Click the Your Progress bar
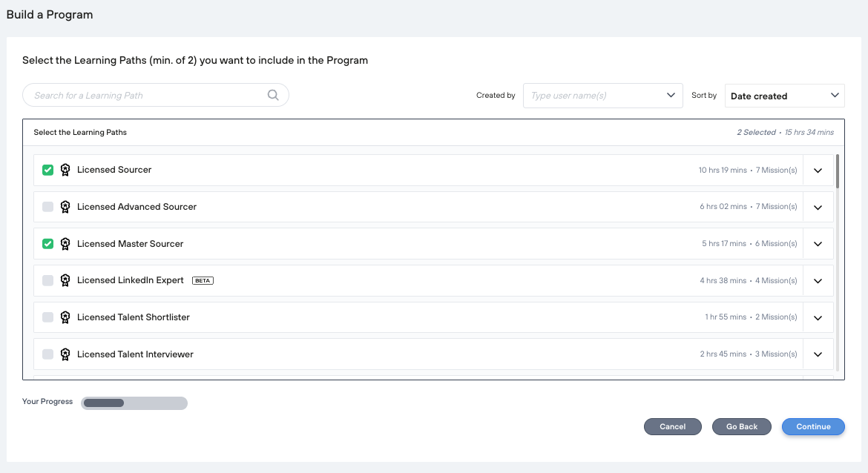The image size is (868, 473). point(134,403)
